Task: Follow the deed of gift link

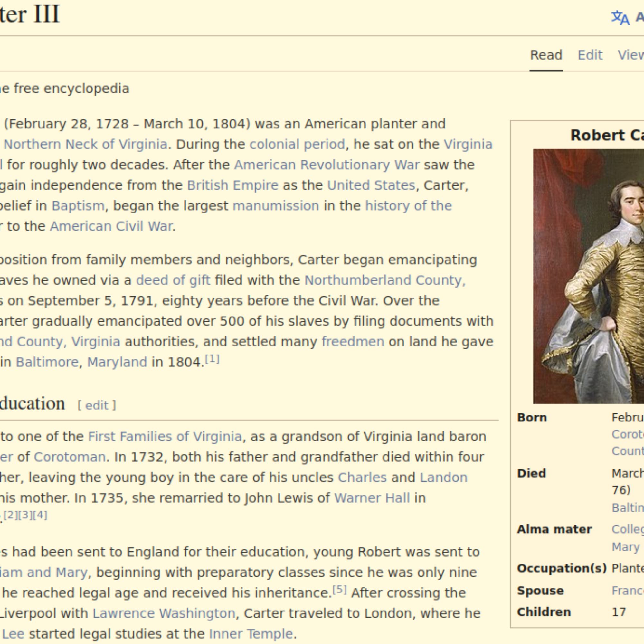Action: [173, 280]
